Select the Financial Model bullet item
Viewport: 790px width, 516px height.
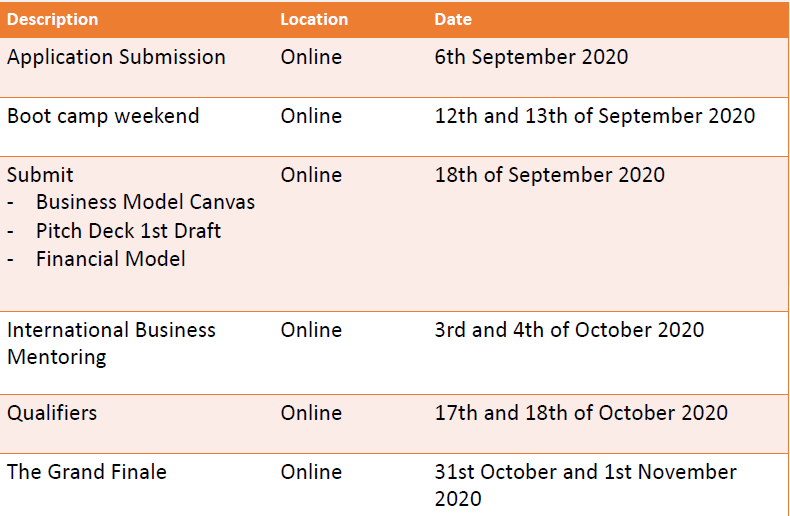tap(110, 259)
